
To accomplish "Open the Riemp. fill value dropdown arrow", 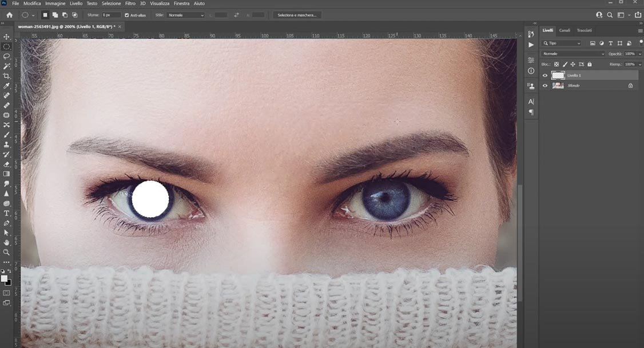I will (x=640, y=65).
